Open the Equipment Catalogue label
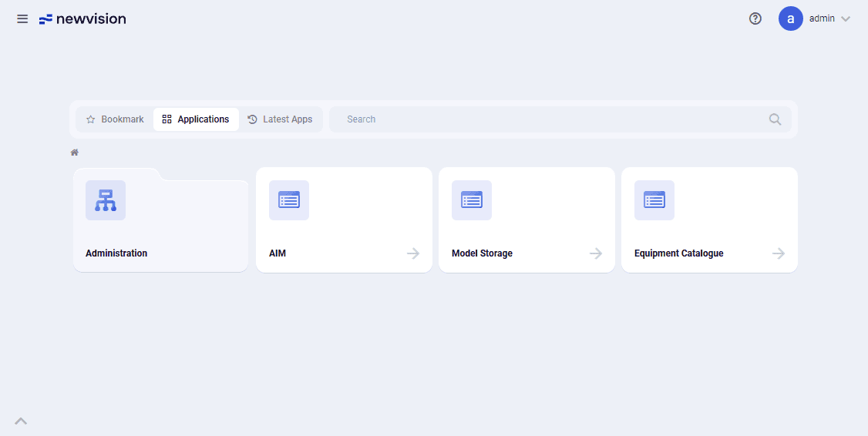Screen dimensions: 868x436 point(678,253)
